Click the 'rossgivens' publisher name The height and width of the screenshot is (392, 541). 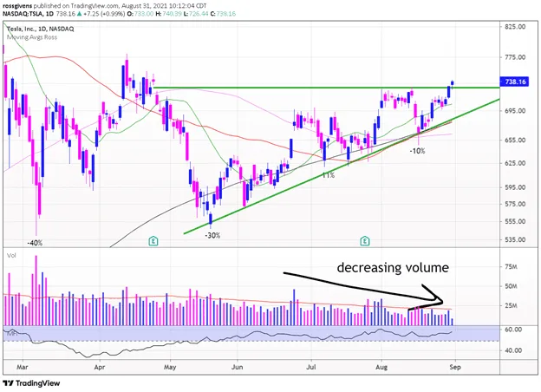[x=16, y=6]
